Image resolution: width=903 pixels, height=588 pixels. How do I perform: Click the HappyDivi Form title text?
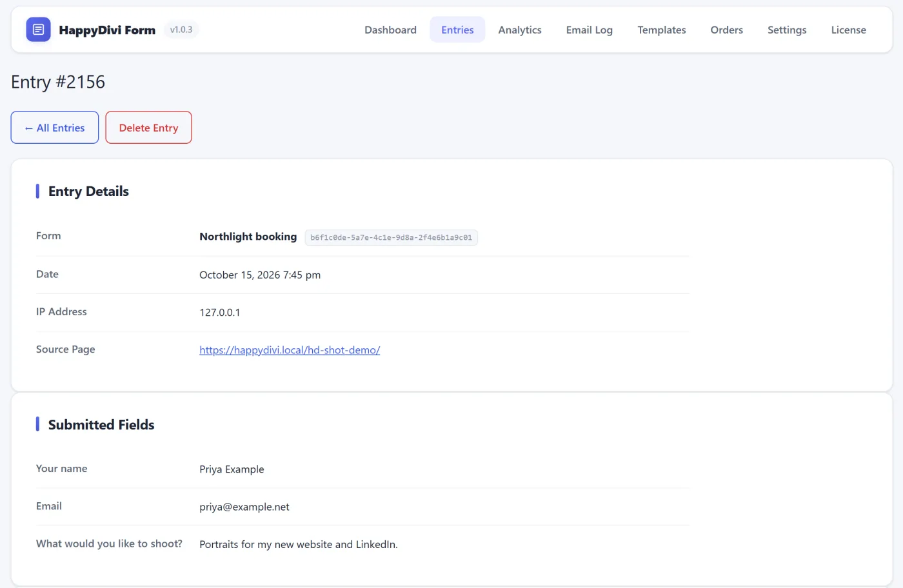[x=107, y=30]
